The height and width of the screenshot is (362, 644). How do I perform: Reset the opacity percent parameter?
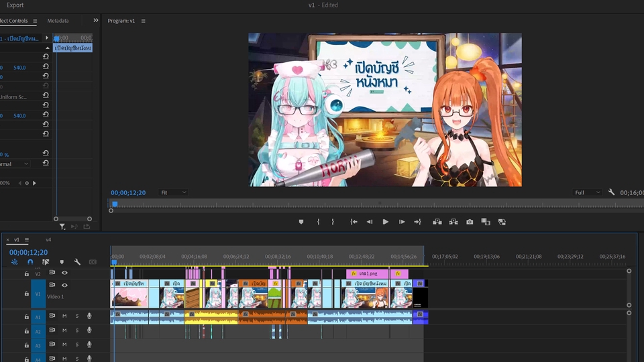pyautogui.click(x=46, y=153)
